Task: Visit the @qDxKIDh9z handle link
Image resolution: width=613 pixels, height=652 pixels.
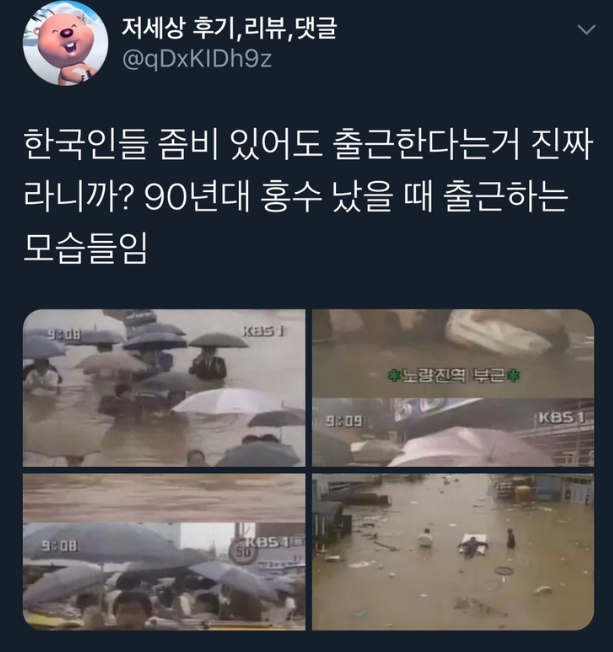Action: (x=197, y=59)
